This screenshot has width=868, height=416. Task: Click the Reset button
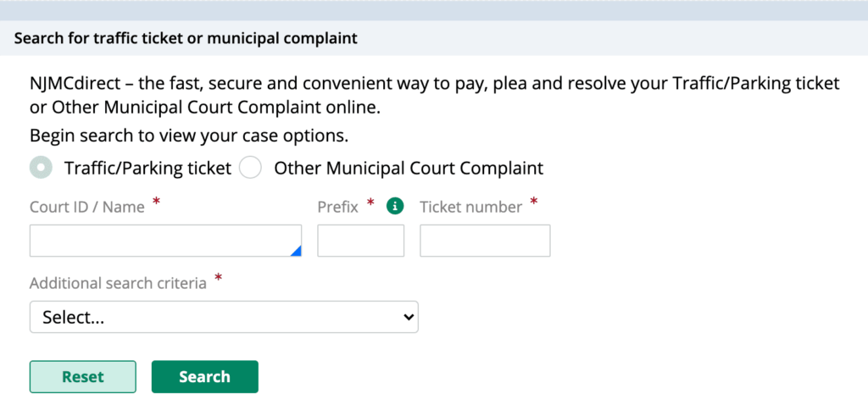82,377
